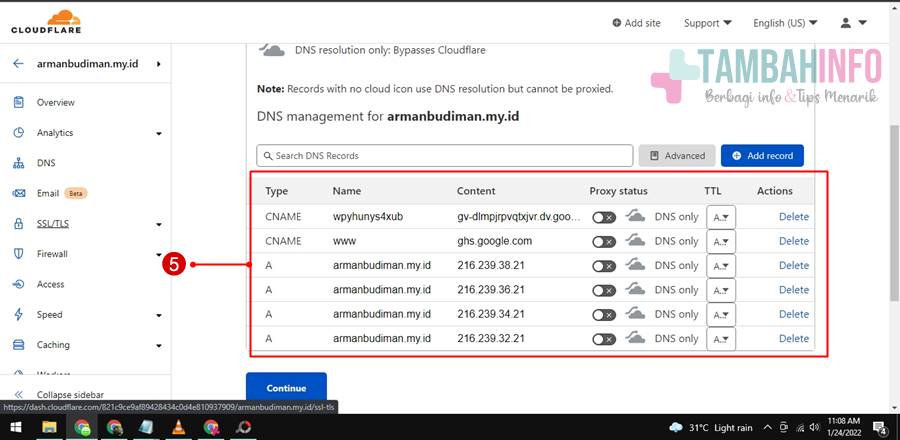The width and height of the screenshot is (900, 440).
Task: Open the DNS menu item
Action: point(46,163)
